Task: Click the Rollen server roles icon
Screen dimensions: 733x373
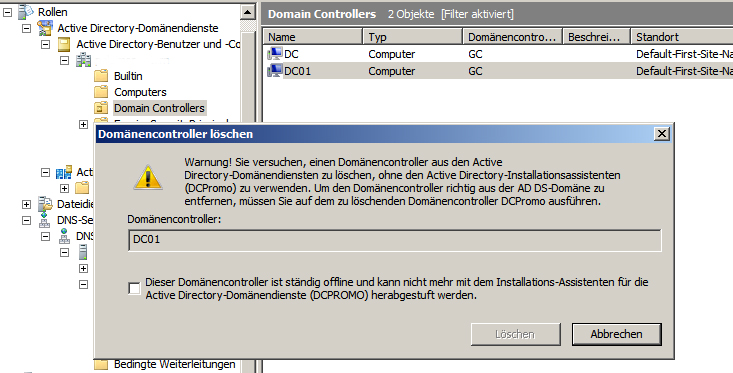Action: click(x=26, y=12)
